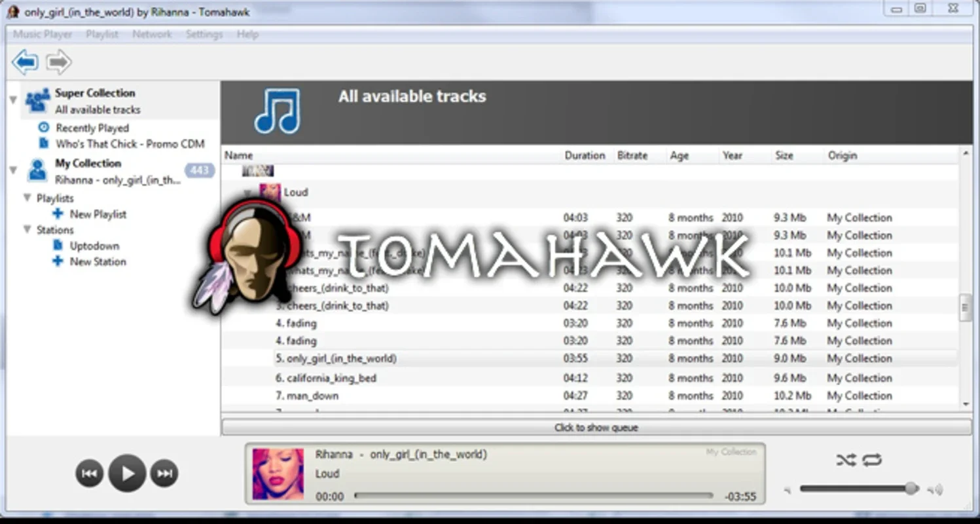This screenshot has width=980, height=524.
Task: Adjust the volume slider handle
Action: [x=911, y=488]
